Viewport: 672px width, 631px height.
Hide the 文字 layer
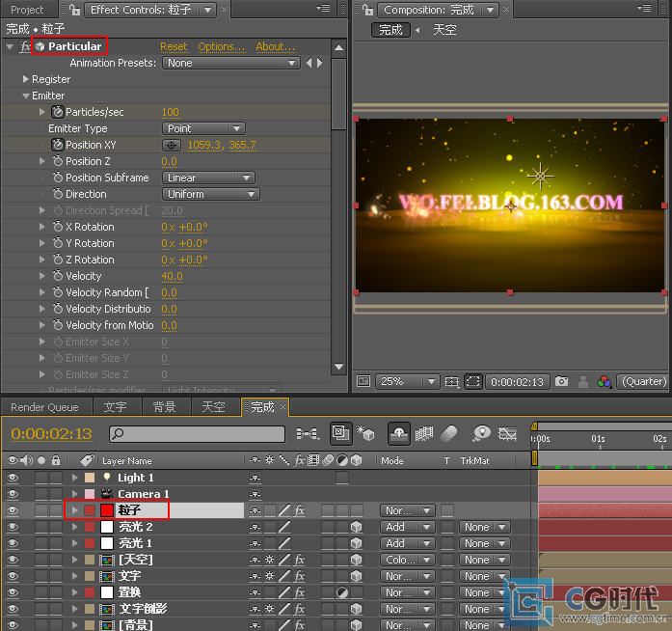click(13, 576)
